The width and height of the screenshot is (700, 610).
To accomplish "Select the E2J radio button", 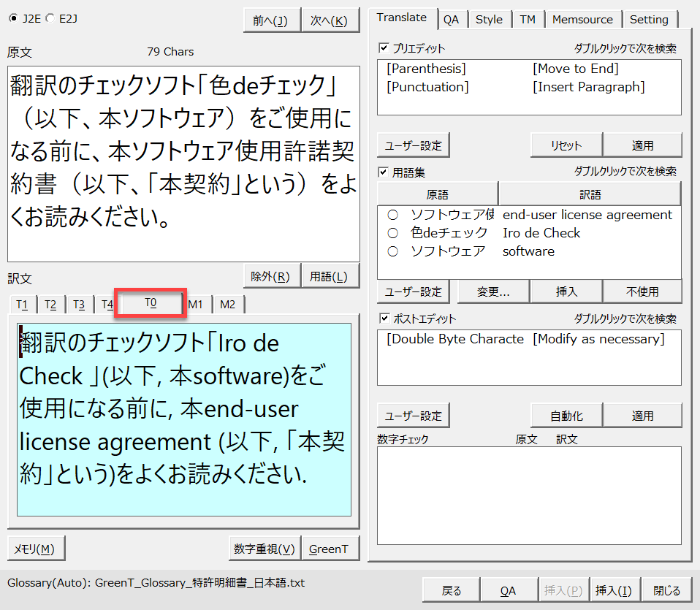I will coord(49,18).
